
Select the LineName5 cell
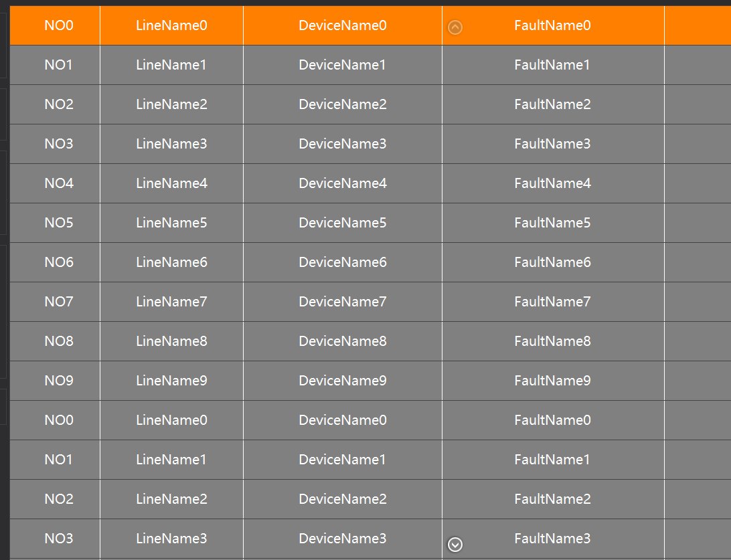[x=171, y=223]
